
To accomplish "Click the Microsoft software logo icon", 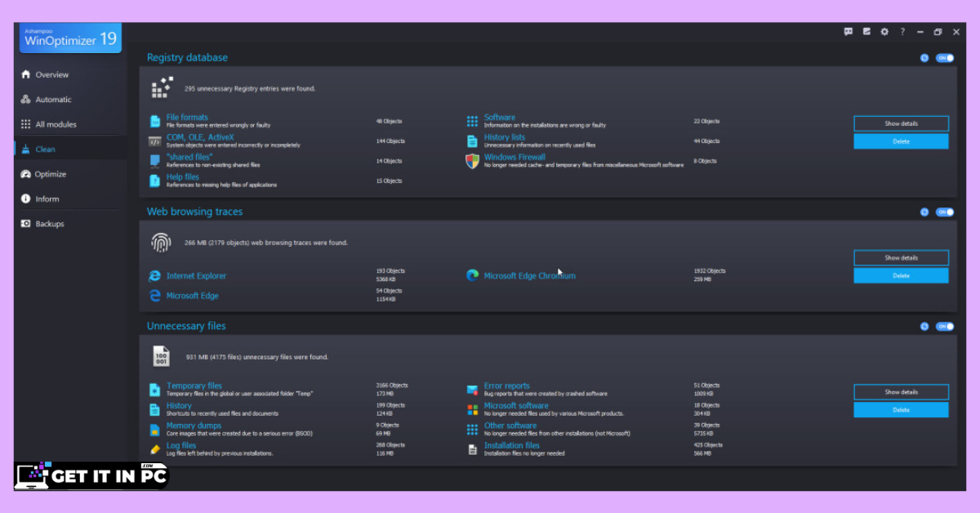I will (x=472, y=409).
